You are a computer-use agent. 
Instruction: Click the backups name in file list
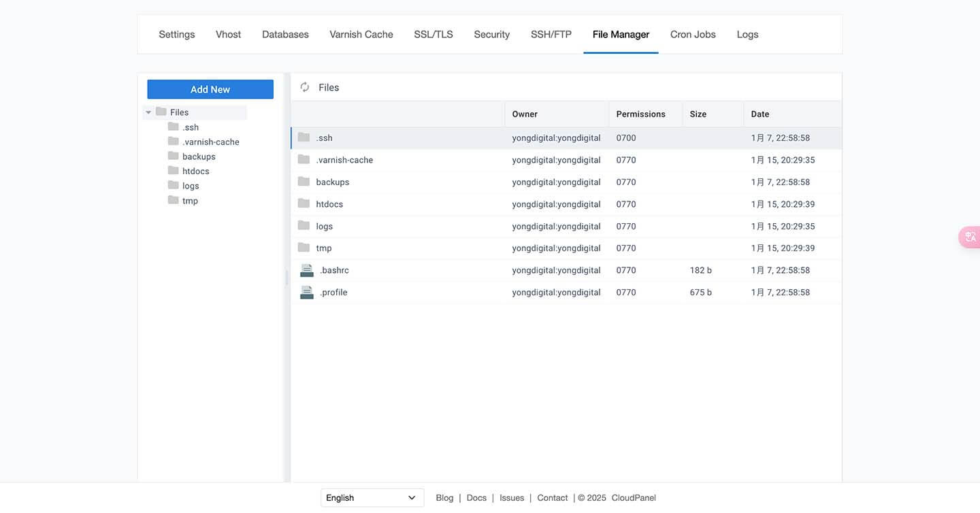coord(333,182)
